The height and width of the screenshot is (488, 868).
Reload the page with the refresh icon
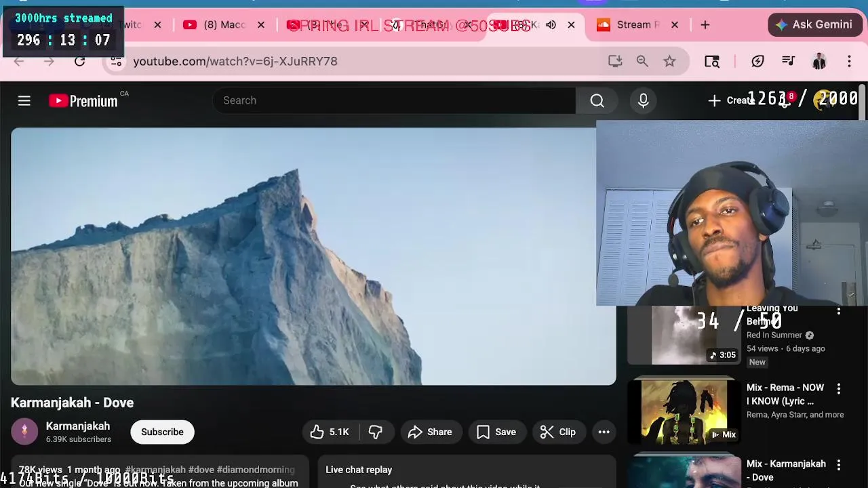click(x=79, y=61)
